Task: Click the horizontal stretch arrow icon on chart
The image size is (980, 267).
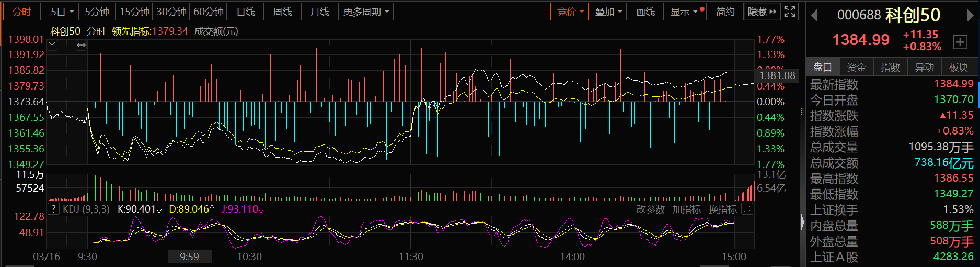Action: 81,46
